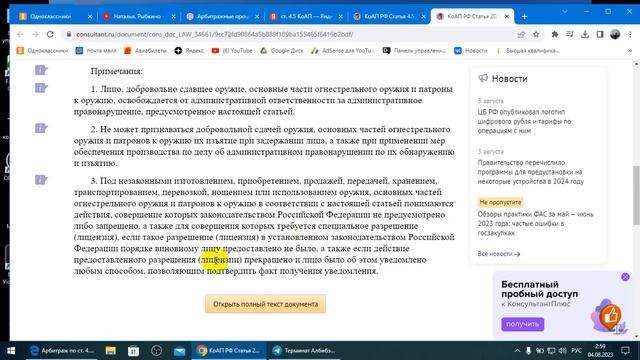Open the Панель управления bookmark
The width and height of the screenshot is (640, 360).
point(414,51)
